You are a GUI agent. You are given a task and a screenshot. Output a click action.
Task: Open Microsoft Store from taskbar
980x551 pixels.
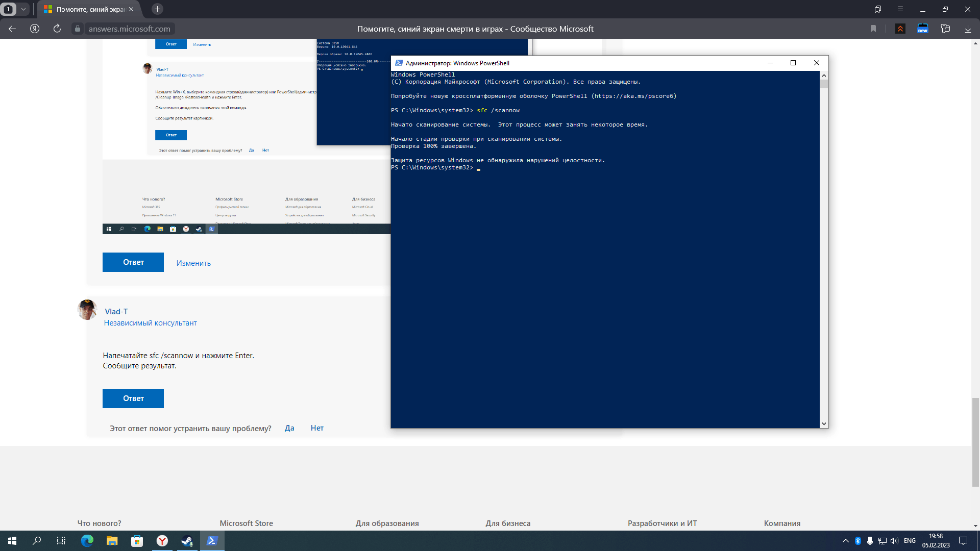[137, 541]
